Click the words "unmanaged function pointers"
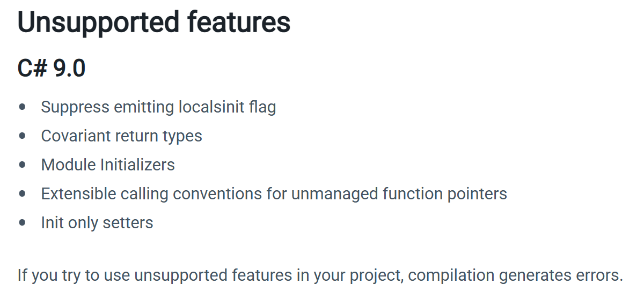 pos(399,193)
